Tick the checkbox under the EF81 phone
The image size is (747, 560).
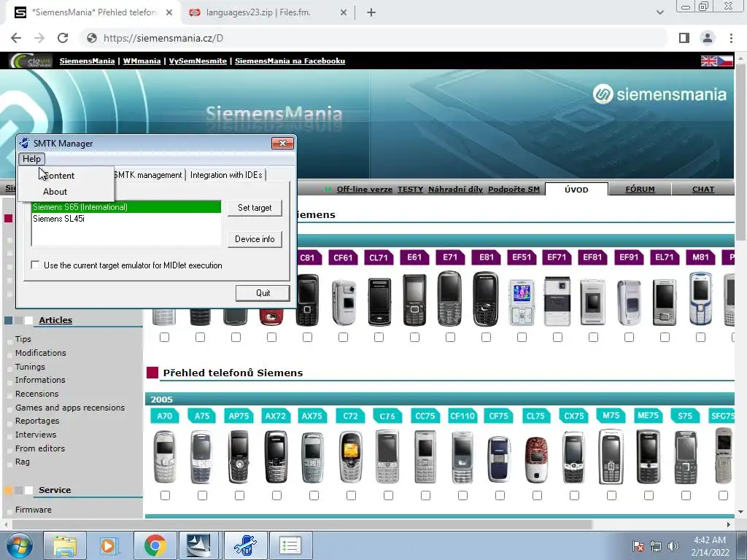click(593, 337)
